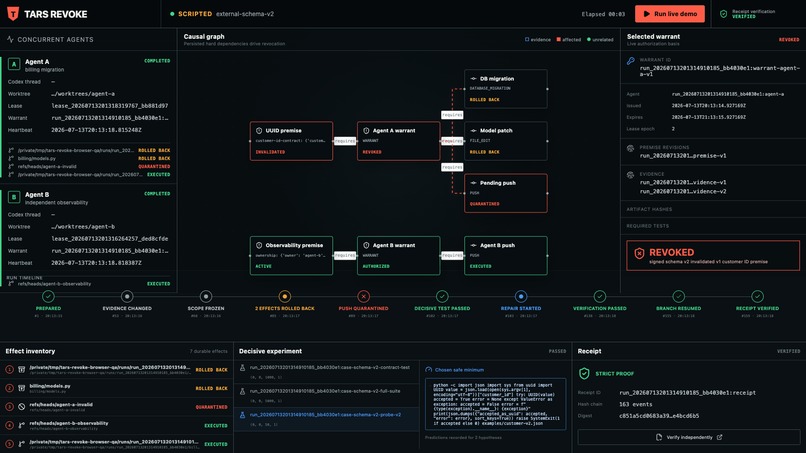Click Agent A lease value text
Viewport: 806px width, 453px height.
pyautogui.click(x=109, y=106)
